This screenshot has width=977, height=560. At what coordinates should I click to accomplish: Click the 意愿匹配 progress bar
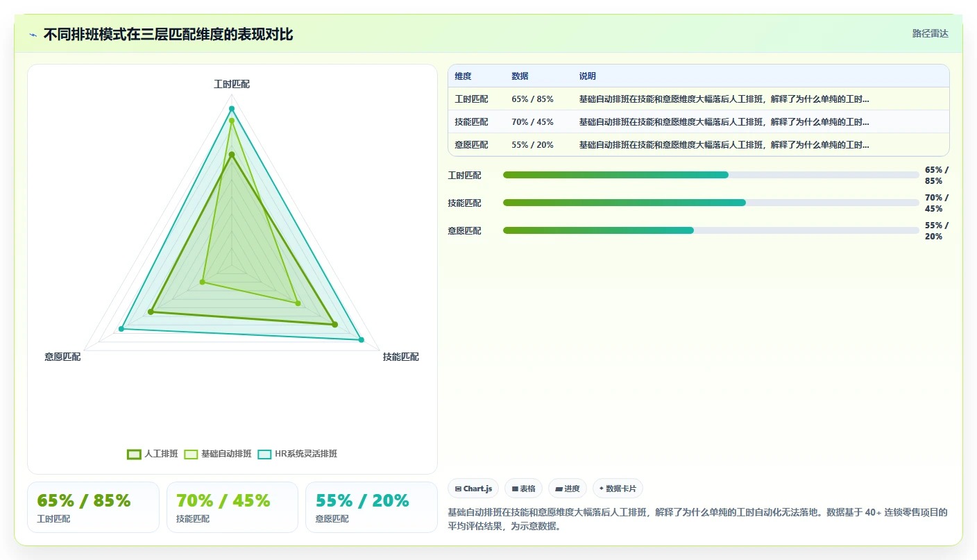coord(711,230)
